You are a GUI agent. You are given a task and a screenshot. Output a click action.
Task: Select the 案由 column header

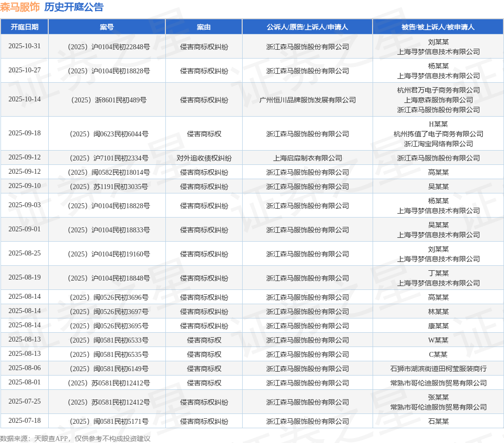(204, 27)
